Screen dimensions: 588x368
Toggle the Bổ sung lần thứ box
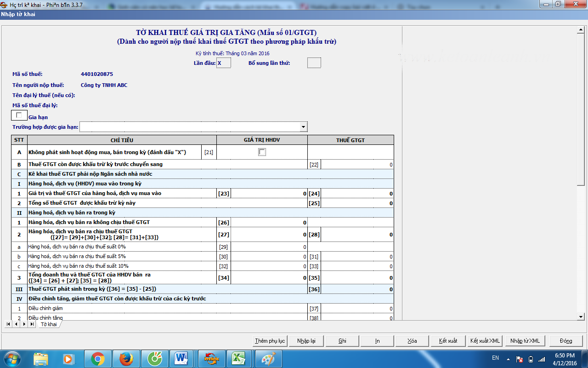pos(314,63)
